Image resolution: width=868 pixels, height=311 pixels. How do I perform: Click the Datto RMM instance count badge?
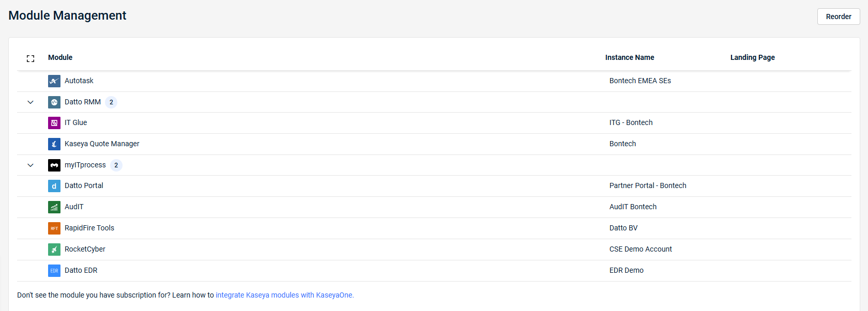click(x=111, y=102)
